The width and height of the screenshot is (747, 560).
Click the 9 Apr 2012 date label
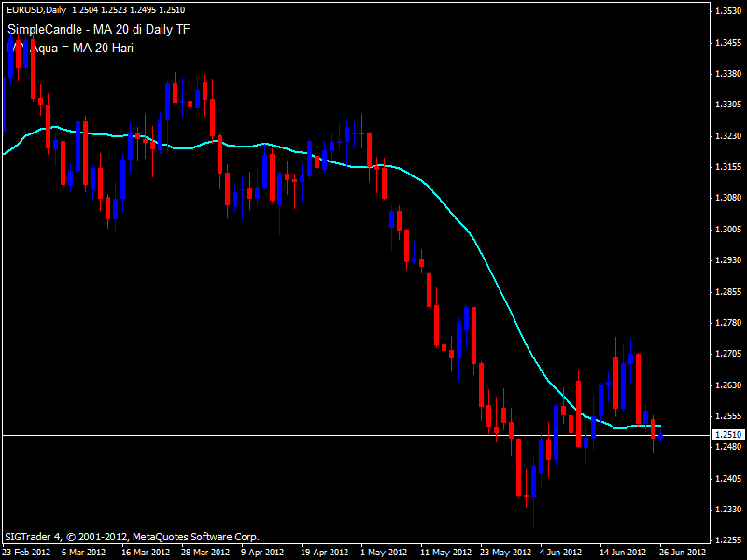(x=262, y=553)
